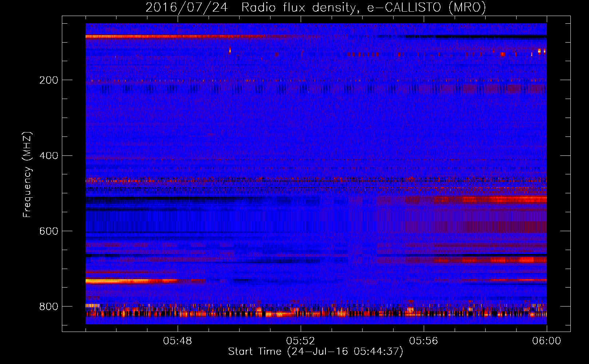Click the plot title '2016/07/24 Radio flux density'
Screen dimensions: 589x364
[316, 7]
